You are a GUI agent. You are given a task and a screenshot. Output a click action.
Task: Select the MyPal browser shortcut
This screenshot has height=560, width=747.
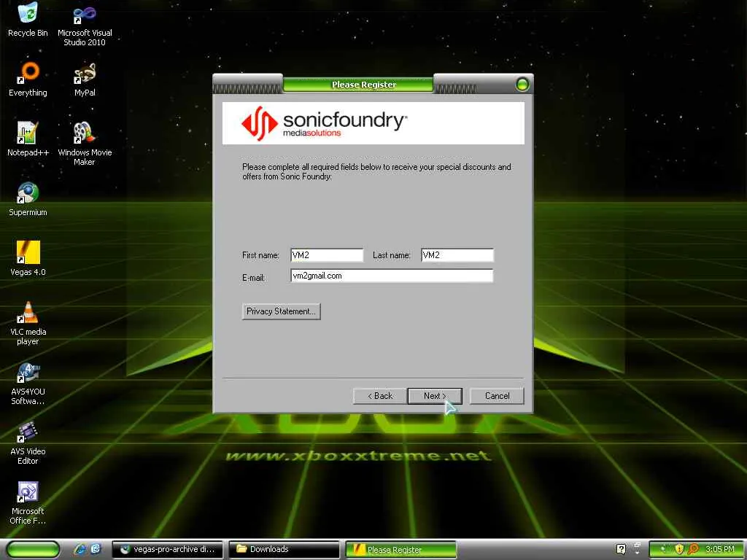[x=85, y=79]
